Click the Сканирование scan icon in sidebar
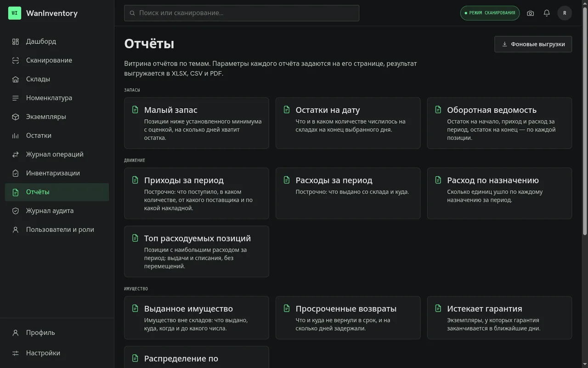This screenshot has height=368, width=588. pos(16,60)
